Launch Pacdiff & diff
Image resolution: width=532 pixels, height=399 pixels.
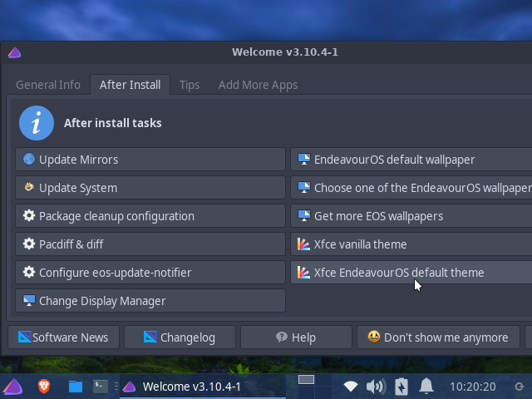(150, 244)
